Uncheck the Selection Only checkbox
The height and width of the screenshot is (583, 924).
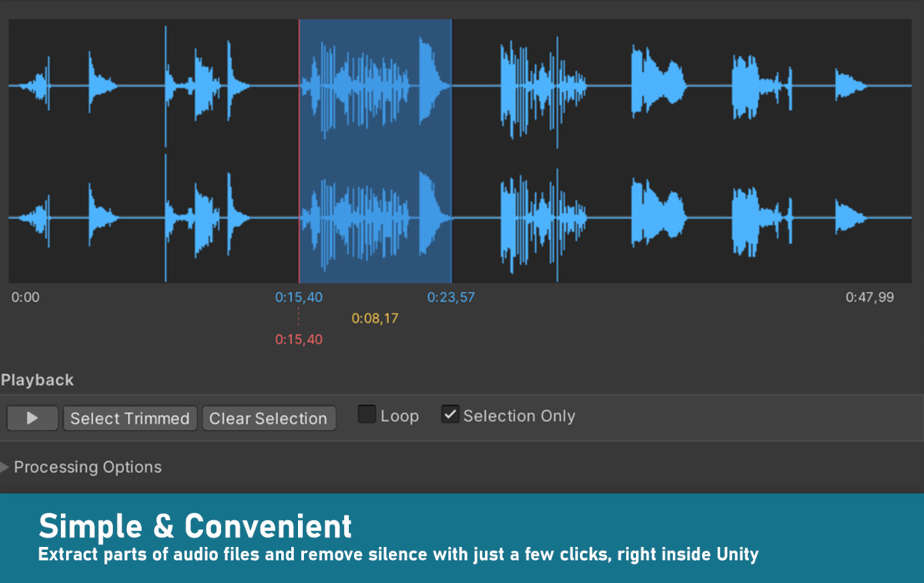[450, 415]
